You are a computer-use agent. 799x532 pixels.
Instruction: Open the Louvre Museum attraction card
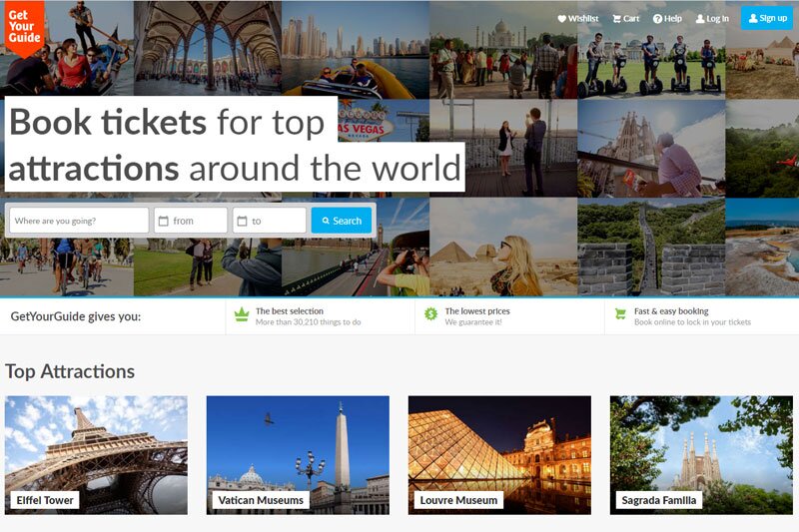coord(499,455)
